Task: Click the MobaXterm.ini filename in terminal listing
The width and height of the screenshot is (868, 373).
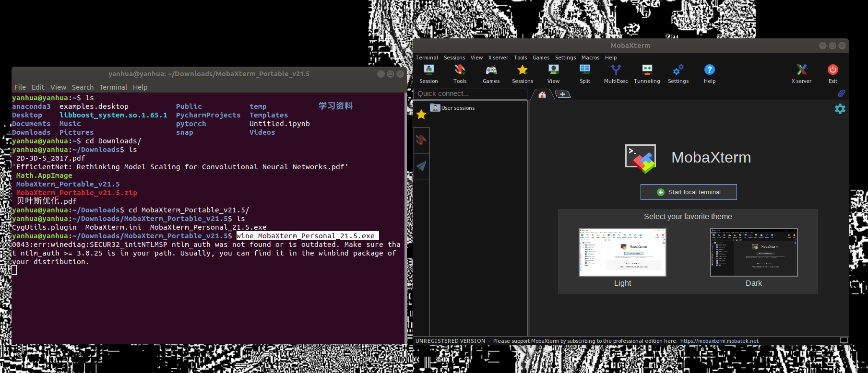Action: coord(113,227)
